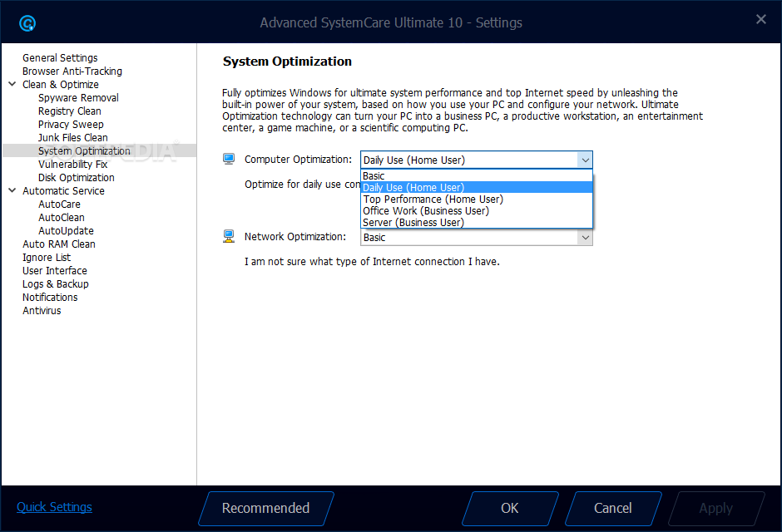Open Disk Optimization settings
Image resolution: width=782 pixels, height=532 pixels.
coord(77,177)
